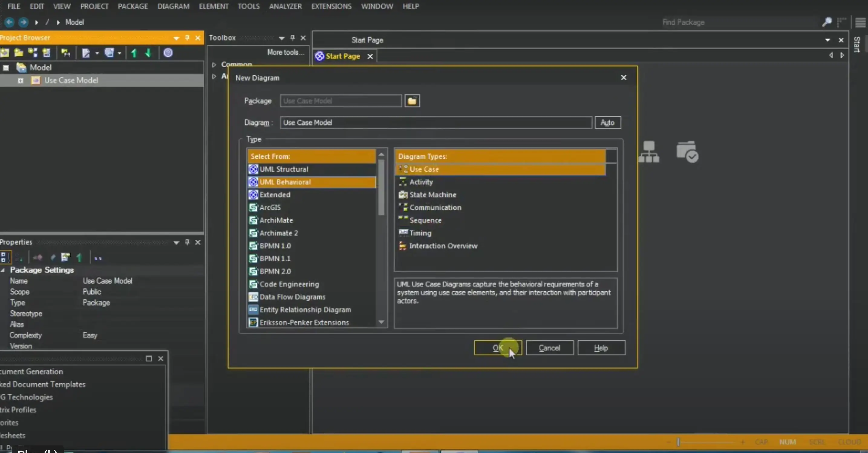Click the green Move Down arrow in Project Browser

click(148, 53)
